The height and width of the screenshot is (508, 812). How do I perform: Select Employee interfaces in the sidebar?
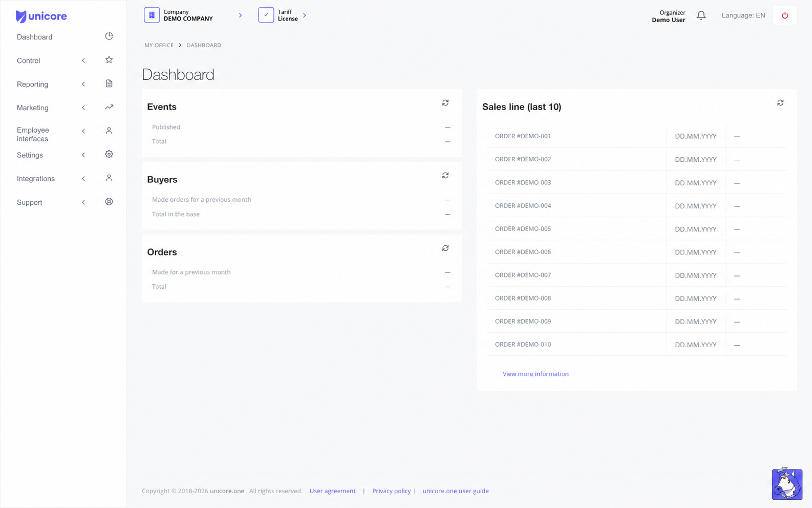33,134
